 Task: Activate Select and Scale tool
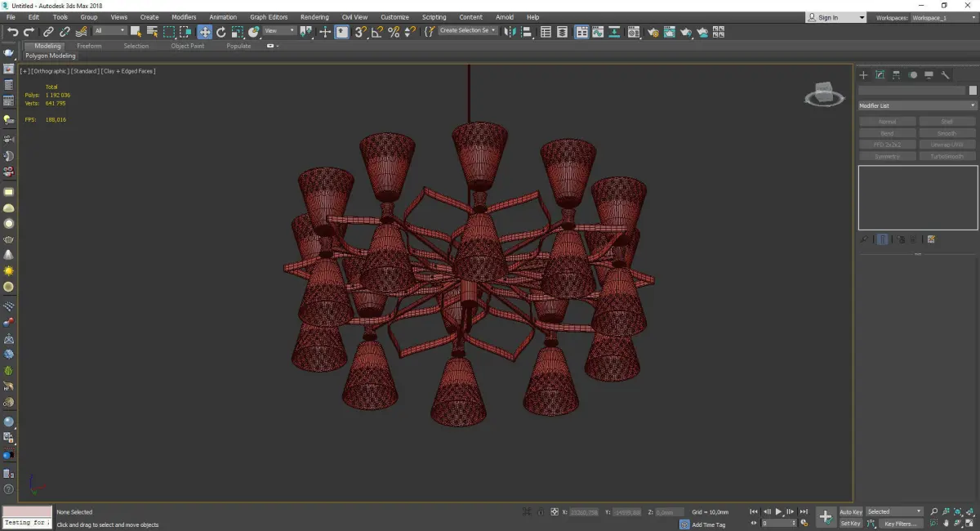[237, 32]
